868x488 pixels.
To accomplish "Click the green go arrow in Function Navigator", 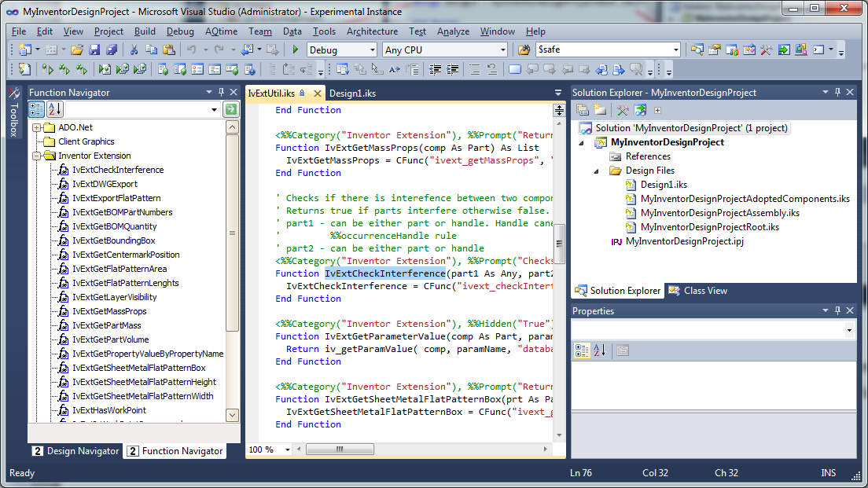I will [230, 109].
